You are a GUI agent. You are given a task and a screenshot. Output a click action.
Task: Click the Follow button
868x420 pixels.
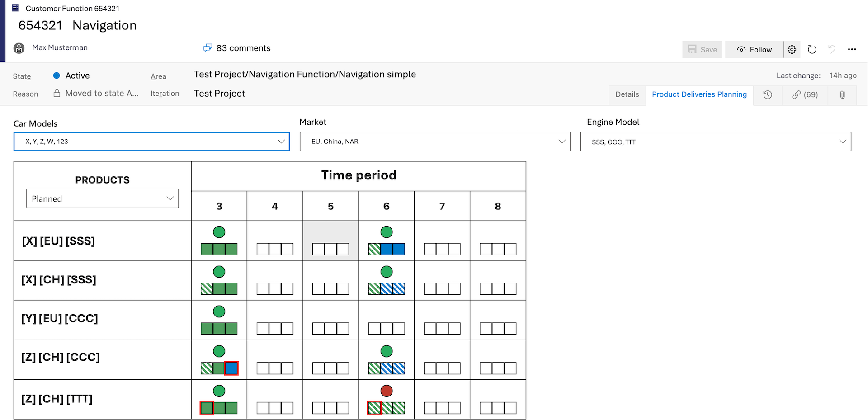tap(754, 50)
